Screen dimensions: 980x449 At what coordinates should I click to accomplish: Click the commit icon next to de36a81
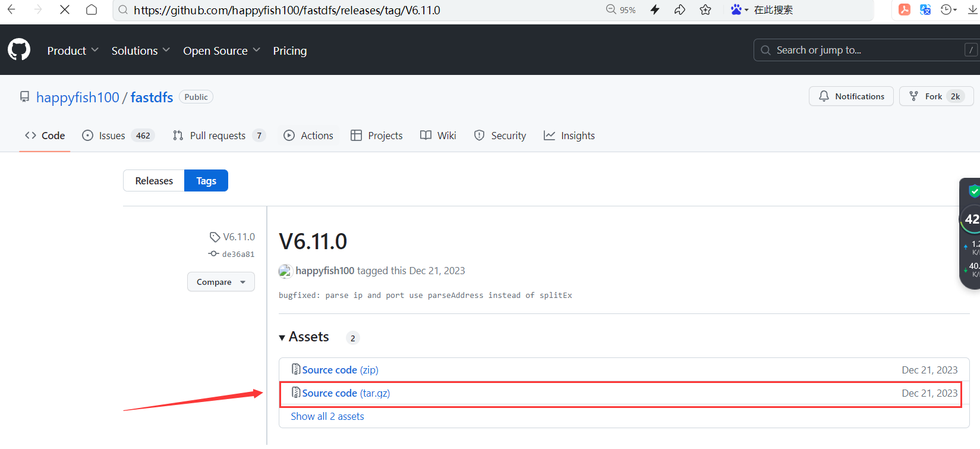point(213,254)
